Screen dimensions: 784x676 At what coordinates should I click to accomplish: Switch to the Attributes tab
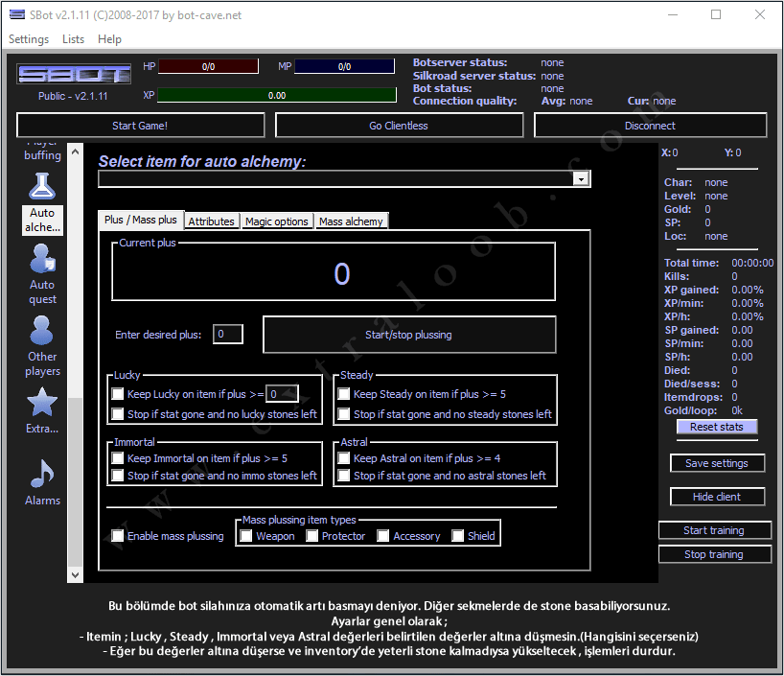tap(212, 221)
